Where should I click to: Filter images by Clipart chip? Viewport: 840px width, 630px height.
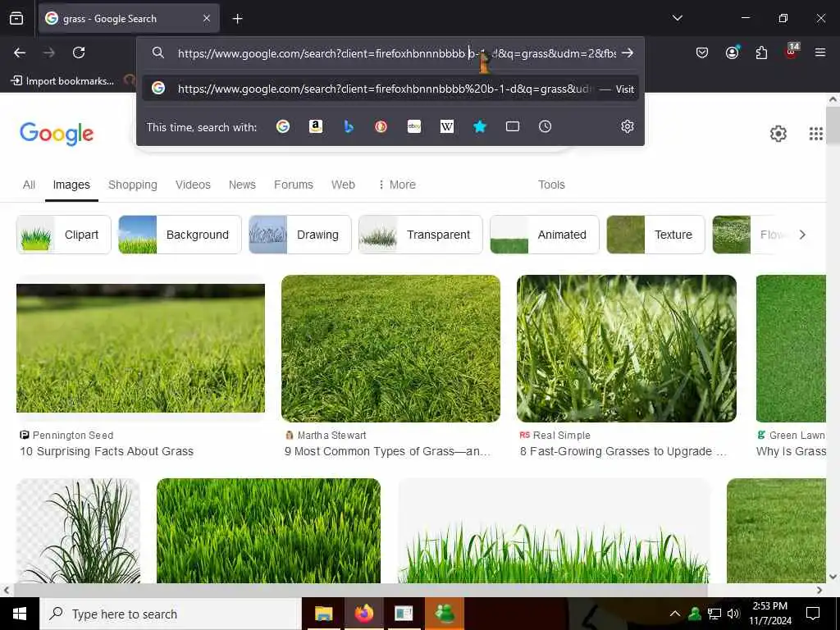point(64,235)
